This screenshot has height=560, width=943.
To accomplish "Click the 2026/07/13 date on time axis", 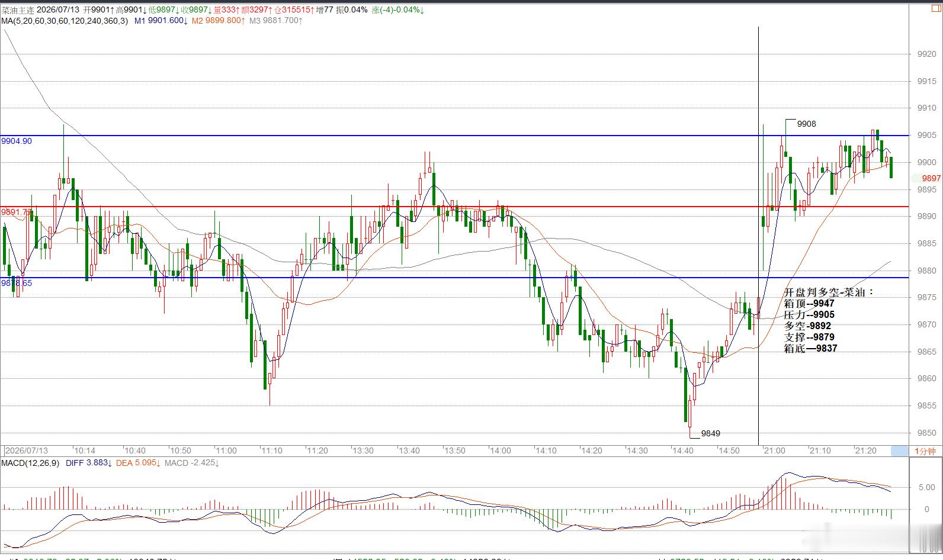I will coord(26,451).
